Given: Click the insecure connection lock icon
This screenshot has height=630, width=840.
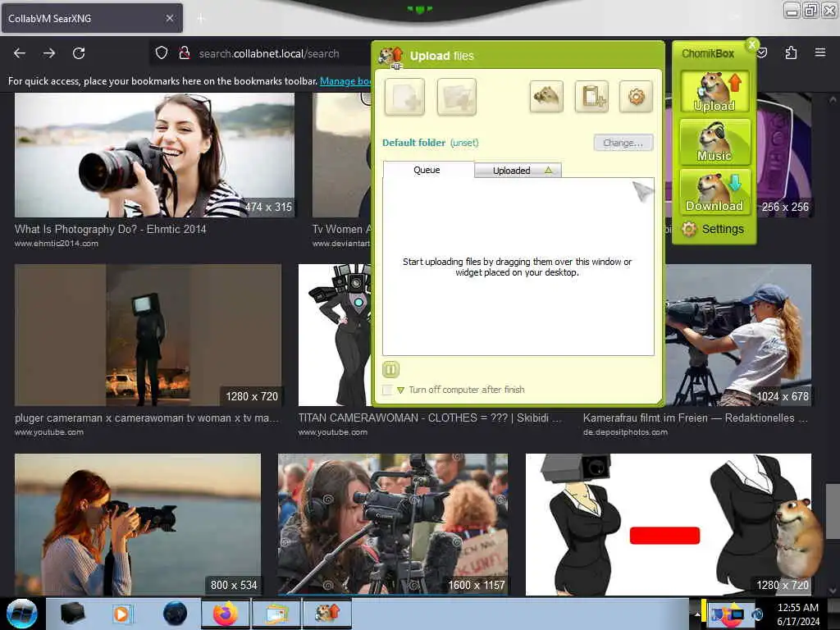Looking at the screenshot, I should [x=185, y=53].
